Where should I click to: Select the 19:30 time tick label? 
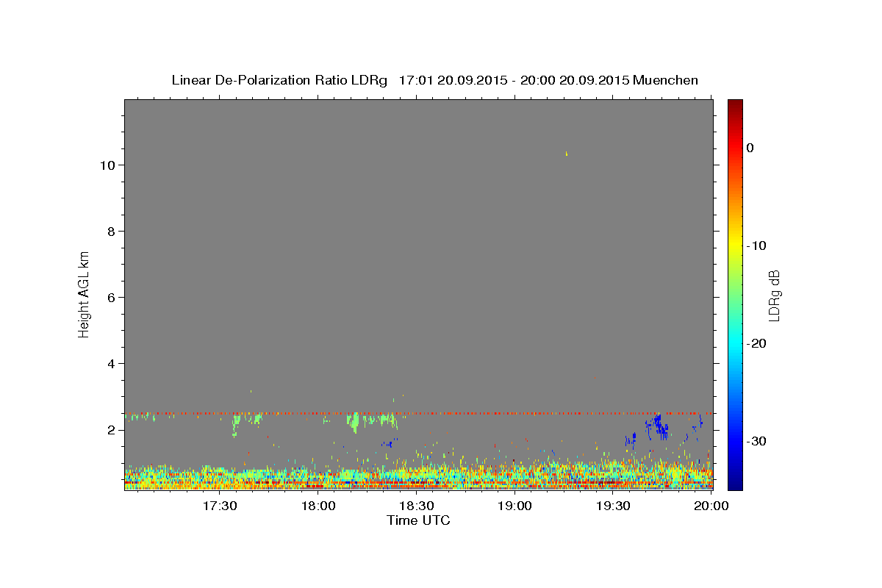(x=613, y=506)
